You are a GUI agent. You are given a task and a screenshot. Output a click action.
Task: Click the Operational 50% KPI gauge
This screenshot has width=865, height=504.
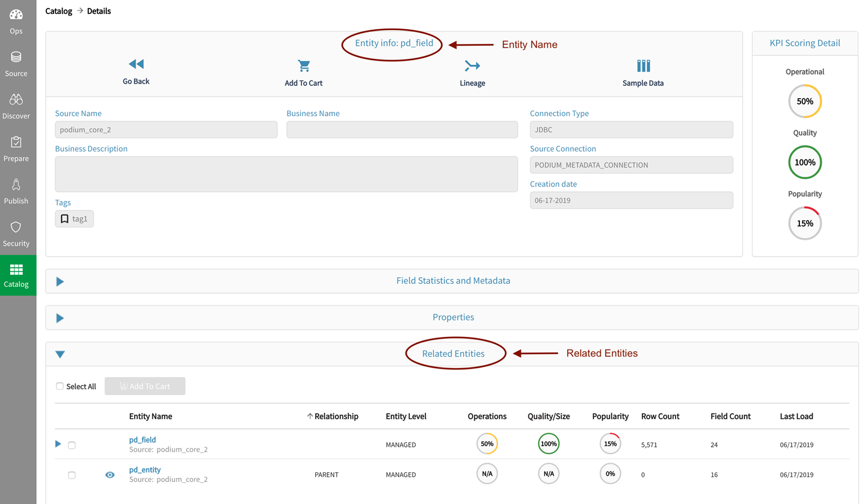click(805, 102)
